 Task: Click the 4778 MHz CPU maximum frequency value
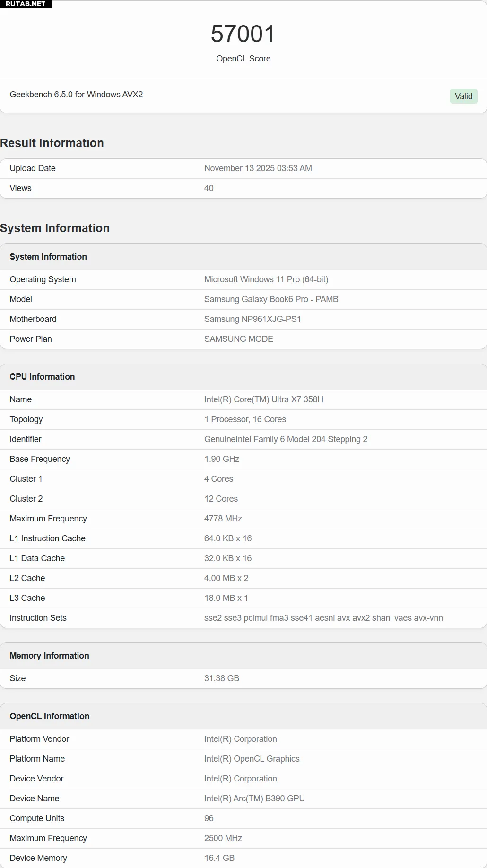(223, 519)
